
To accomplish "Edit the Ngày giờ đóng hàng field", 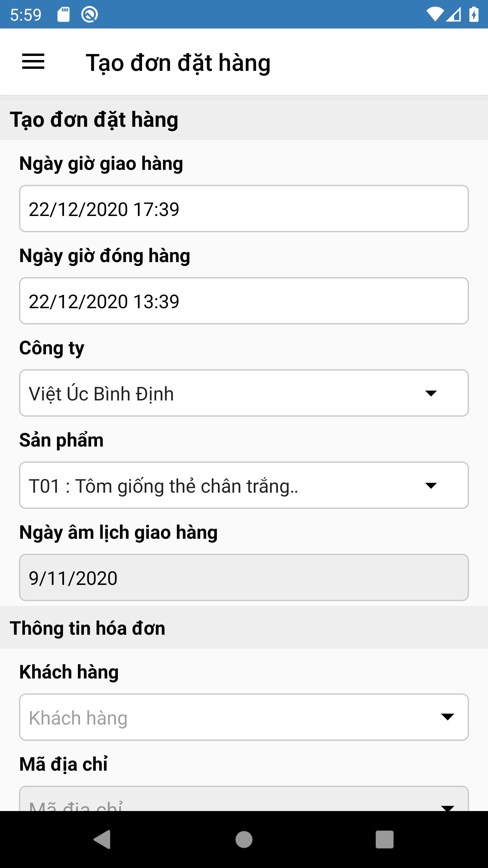I will pos(244,301).
